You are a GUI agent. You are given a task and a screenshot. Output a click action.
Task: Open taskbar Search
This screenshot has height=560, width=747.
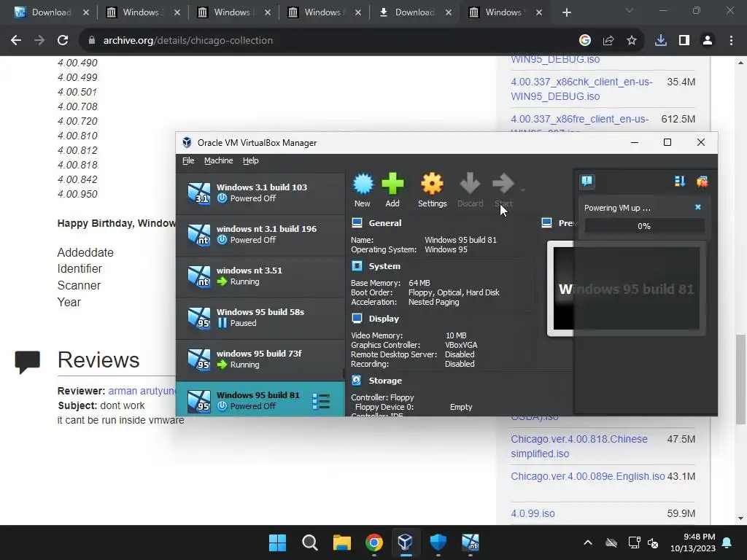(309, 542)
